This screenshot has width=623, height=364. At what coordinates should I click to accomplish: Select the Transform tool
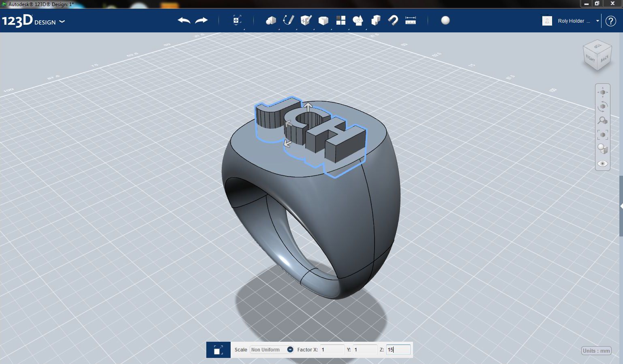[x=236, y=20]
